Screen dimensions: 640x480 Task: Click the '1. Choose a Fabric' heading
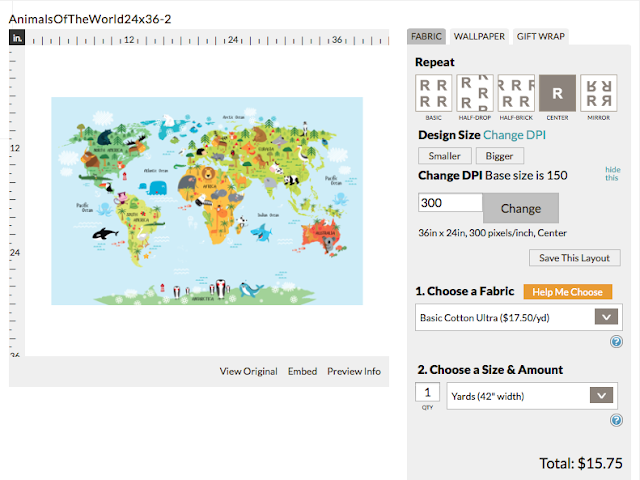[x=465, y=291]
